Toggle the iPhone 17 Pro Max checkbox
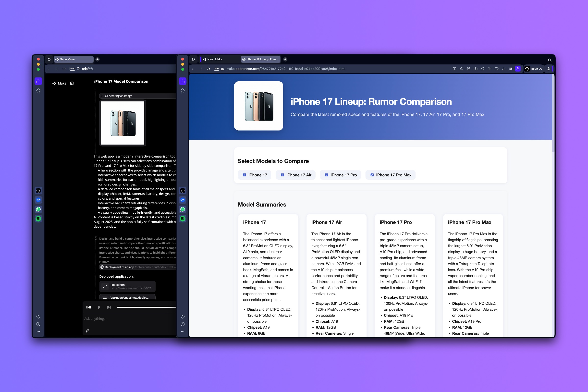Viewport: 588px width, 392px height. [372, 175]
